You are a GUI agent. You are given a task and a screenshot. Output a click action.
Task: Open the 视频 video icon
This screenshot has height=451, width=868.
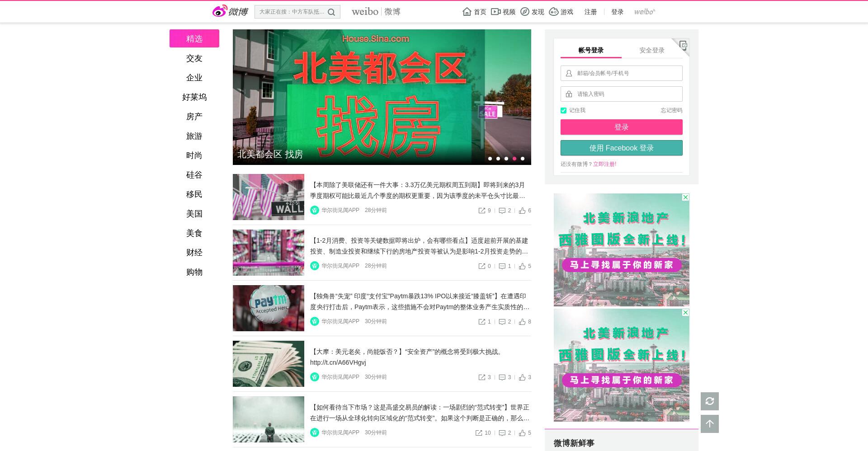495,12
